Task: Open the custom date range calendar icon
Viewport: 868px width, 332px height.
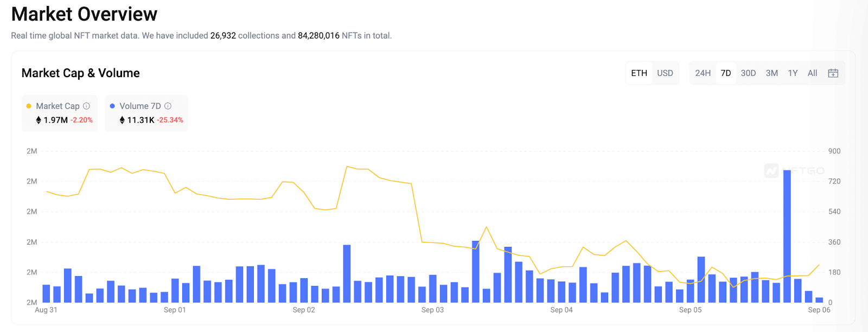Action: coord(833,73)
